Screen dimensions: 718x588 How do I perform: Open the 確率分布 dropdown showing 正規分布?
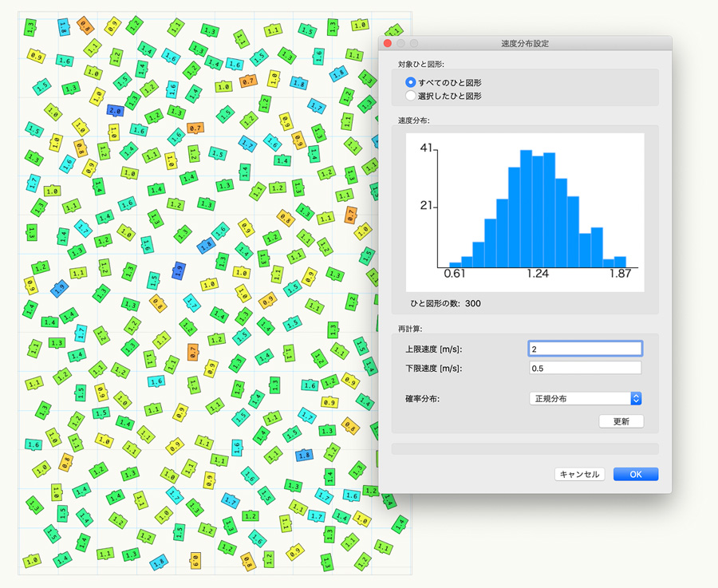pos(585,398)
